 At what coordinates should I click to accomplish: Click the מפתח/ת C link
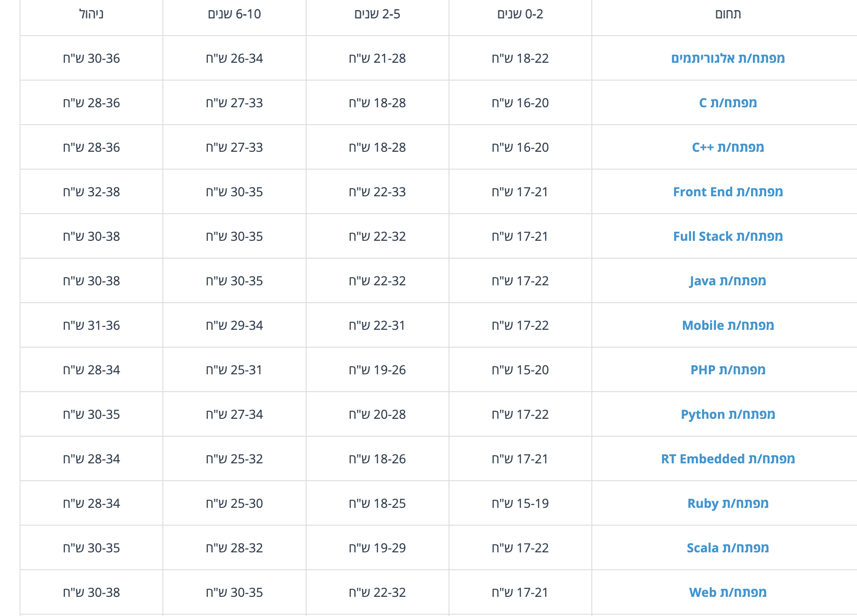click(728, 103)
